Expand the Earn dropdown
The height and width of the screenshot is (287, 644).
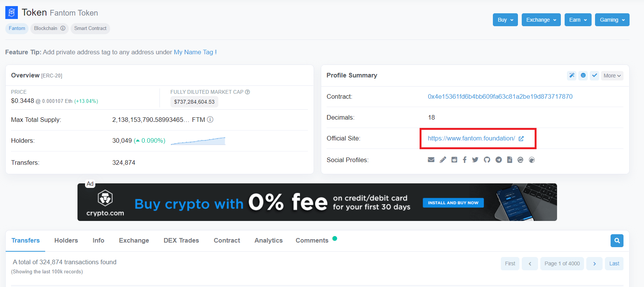pyautogui.click(x=578, y=20)
